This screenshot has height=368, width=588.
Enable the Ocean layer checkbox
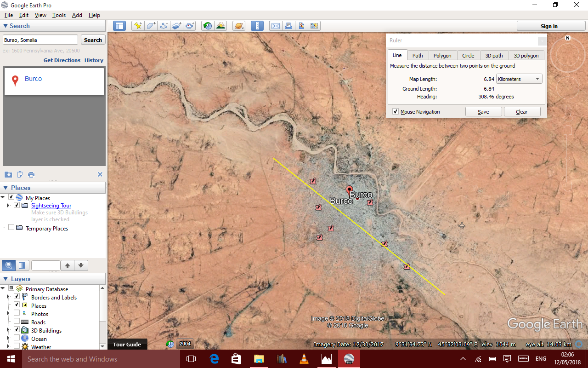(17, 338)
